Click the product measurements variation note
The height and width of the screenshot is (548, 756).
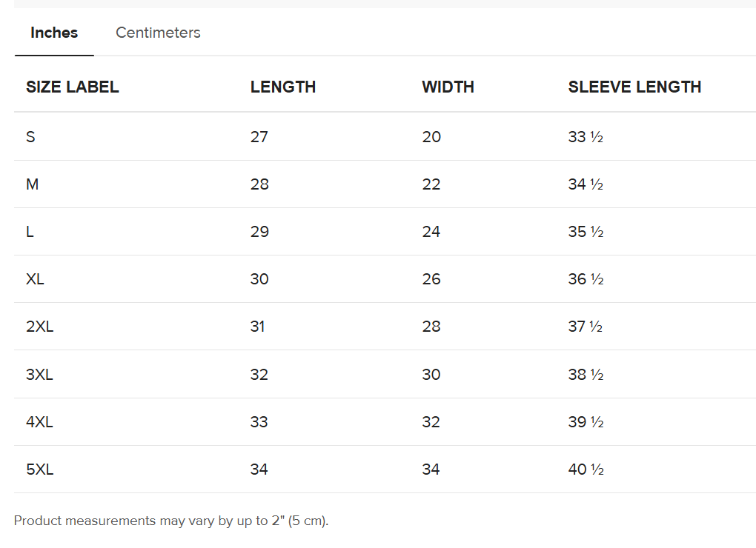[171, 521]
